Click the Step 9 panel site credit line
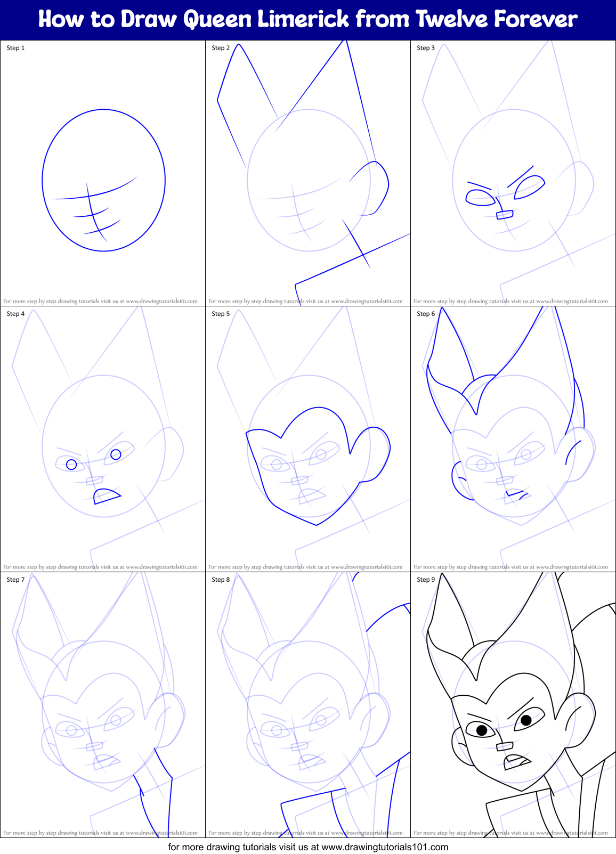 (510, 833)
